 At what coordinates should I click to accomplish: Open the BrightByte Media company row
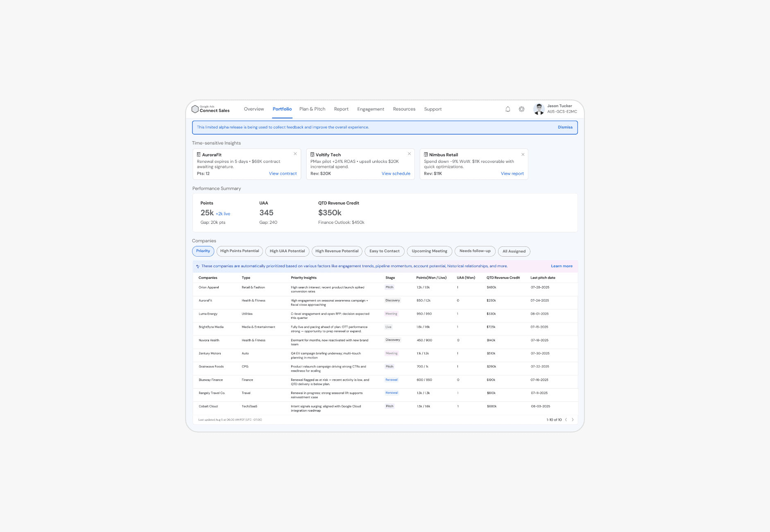tap(385, 329)
